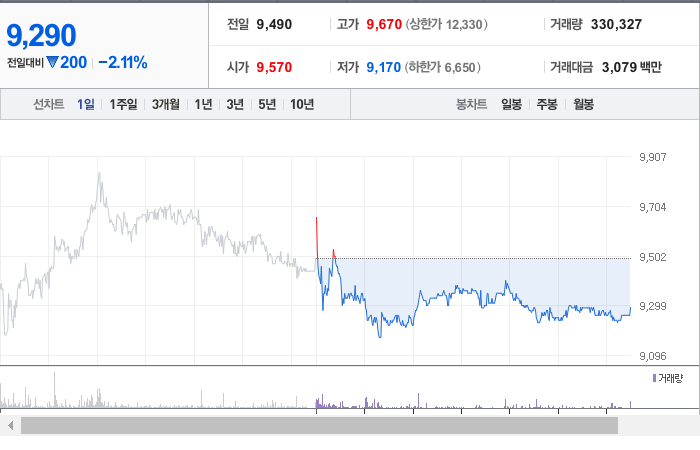Viewport: 700px width, 450px height.
Task: Click the horizontal chart scrollbar thumb
Action: (x=319, y=426)
